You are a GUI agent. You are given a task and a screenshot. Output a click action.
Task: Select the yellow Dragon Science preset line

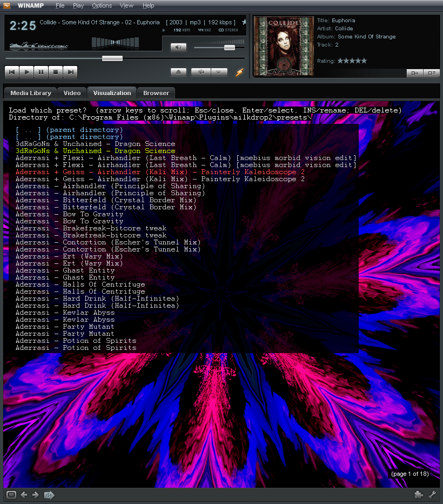pyautogui.click(x=96, y=151)
